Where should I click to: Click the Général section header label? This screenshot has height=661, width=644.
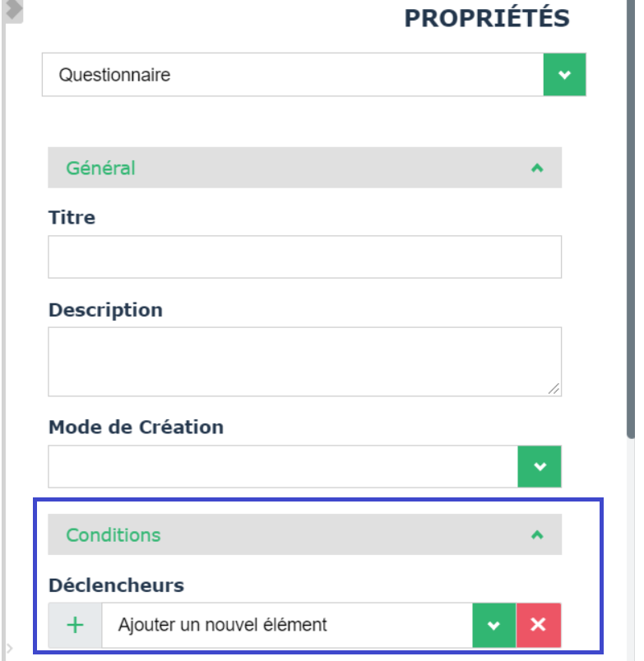click(x=100, y=168)
